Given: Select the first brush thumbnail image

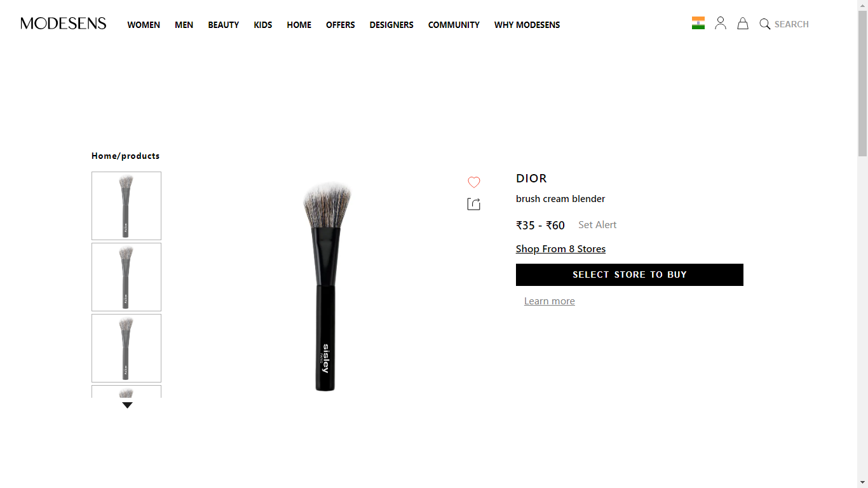Looking at the screenshot, I should point(126,206).
